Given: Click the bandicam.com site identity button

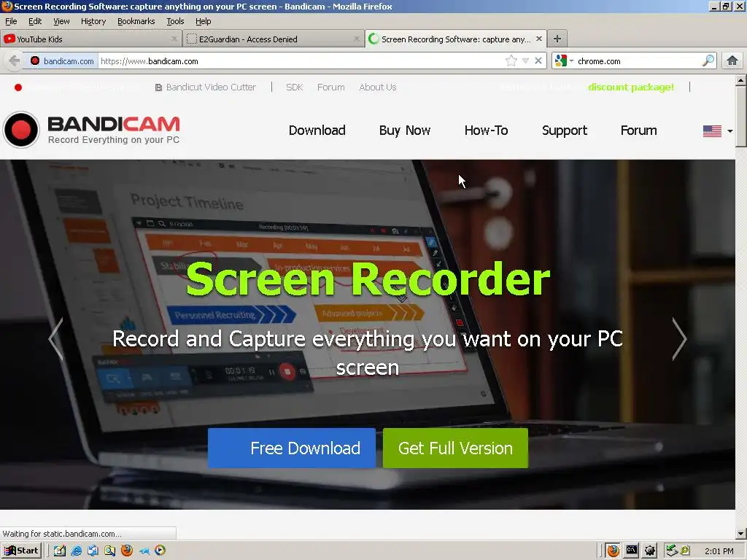Looking at the screenshot, I should (62, 61).
